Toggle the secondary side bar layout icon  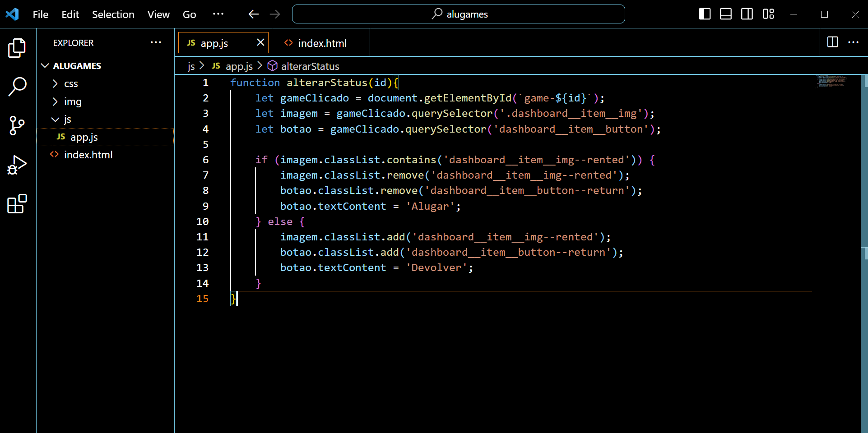pos(747,14)
